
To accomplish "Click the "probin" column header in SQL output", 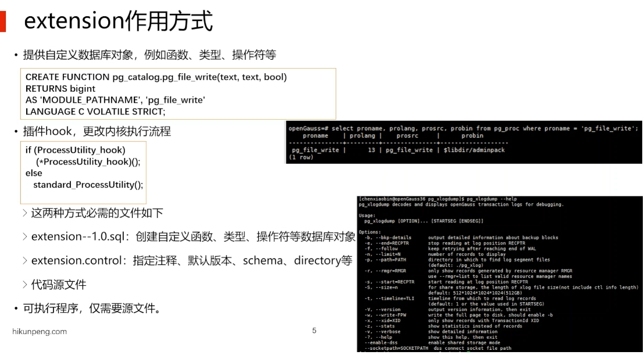I will click(x=472, y=136).
